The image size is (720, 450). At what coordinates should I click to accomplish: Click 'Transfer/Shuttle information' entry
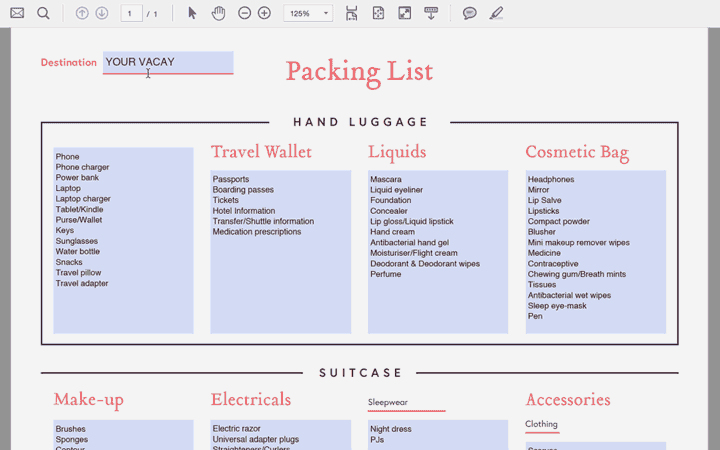tap(263, 221)
